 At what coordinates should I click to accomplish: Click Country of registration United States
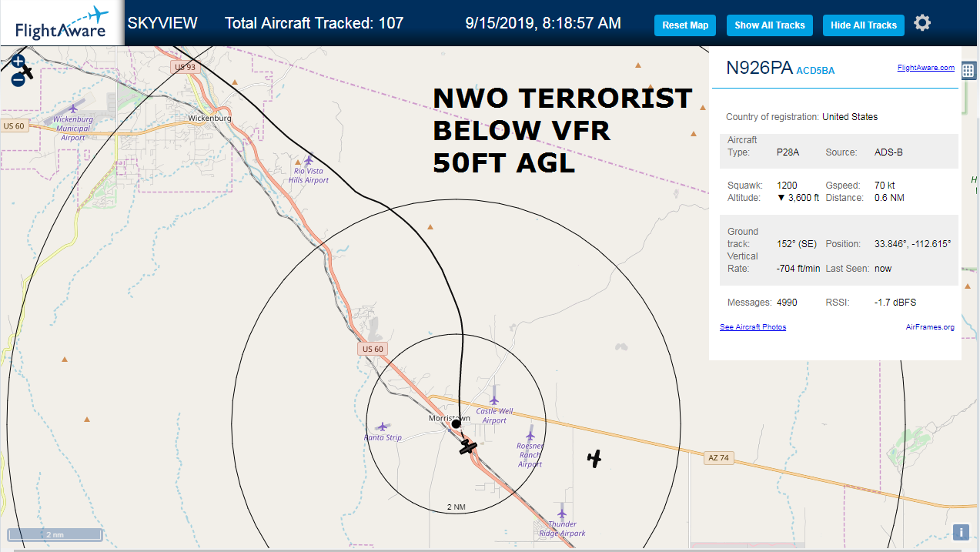(x=801, y=117)
